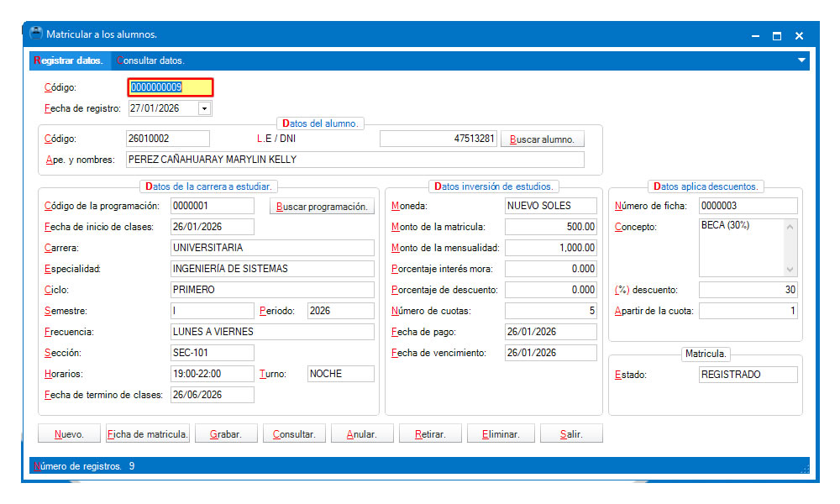Maximize the Matricular a los alumnos window
The image size is (840, 504).
[x=777, y=36]
